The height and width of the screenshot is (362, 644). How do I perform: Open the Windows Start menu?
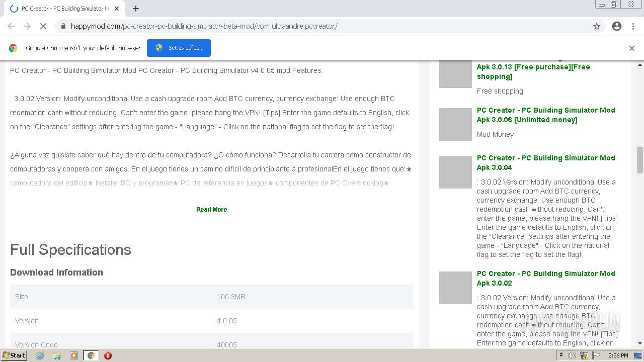pos(14,355)
